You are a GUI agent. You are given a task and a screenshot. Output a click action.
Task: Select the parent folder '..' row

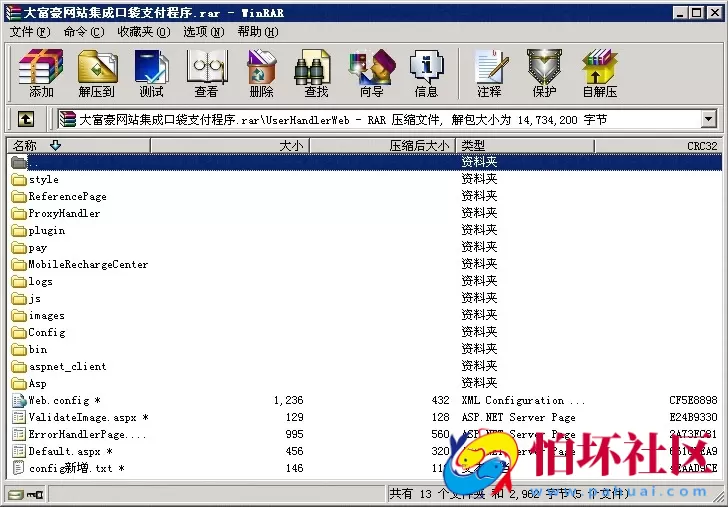click(365, 162)
